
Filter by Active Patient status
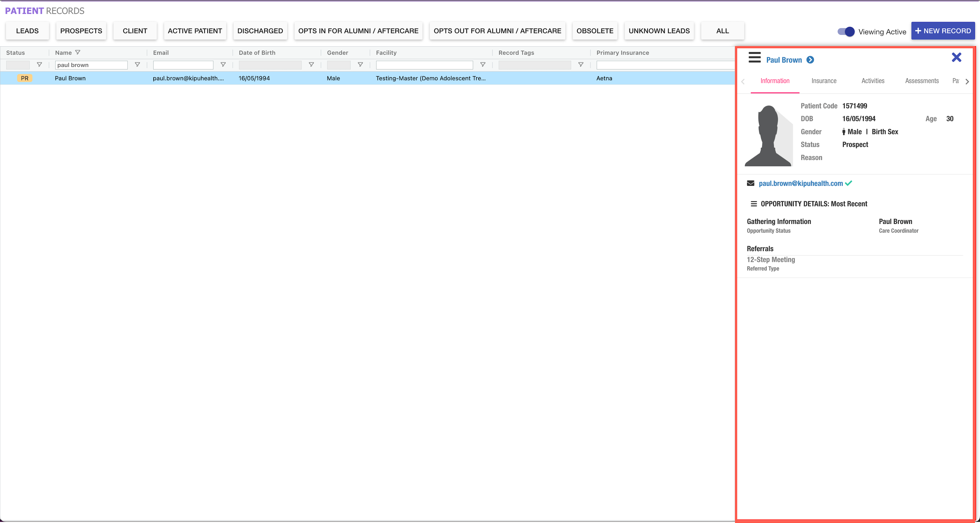point(195,31)
